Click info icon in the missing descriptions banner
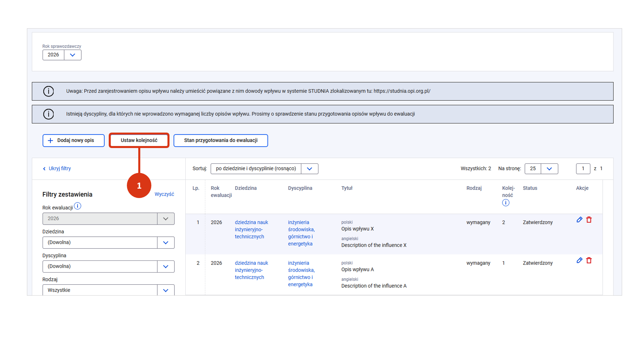 coord(49,114)
